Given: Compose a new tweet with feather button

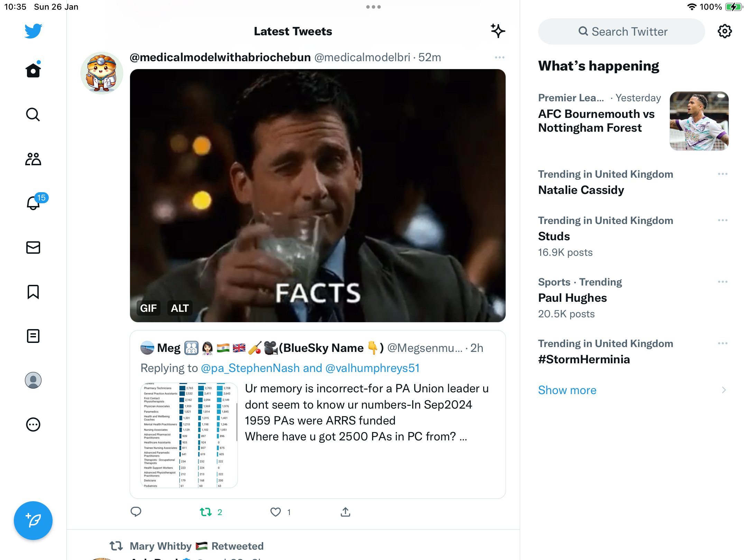Looking at the screenshot, I should 33,521.
